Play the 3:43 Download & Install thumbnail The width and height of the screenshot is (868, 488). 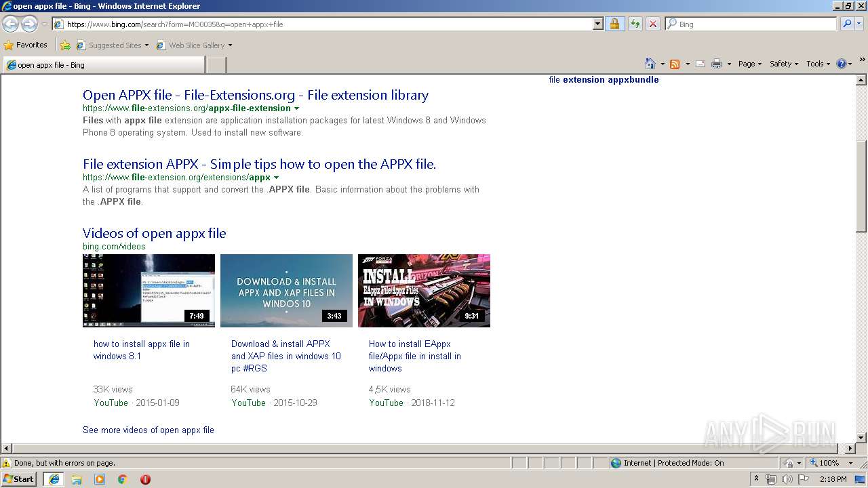click(x=286, y=291)
